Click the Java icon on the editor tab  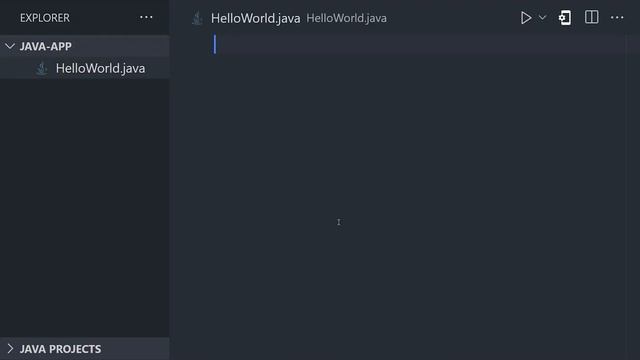pos(198,18)
